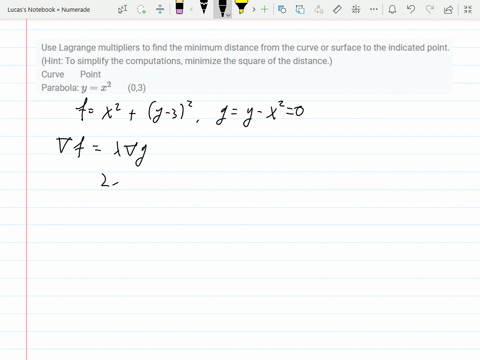Activate the insert space tool
This screenshot has width=480, height=360.
[x=160, y=10]
